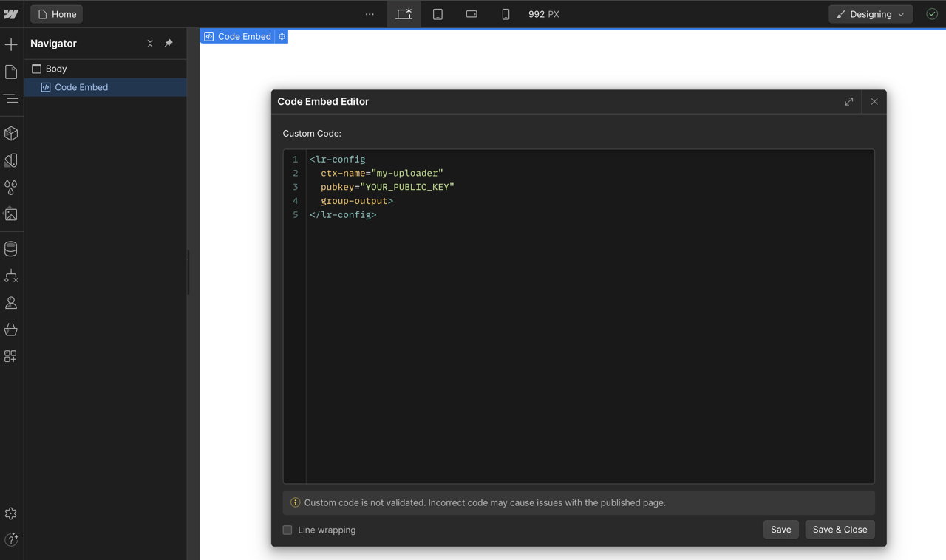Screen dimensions: 946x560
Task: Select Body in the Navigator tree
Action: point(56,69)
